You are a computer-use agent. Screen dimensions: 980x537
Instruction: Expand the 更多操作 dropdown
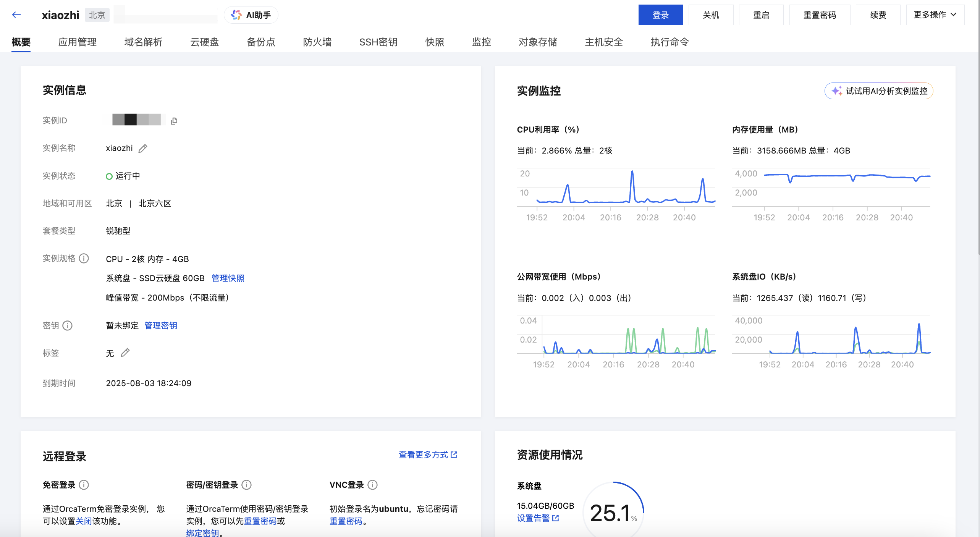[x=935, y=15]
